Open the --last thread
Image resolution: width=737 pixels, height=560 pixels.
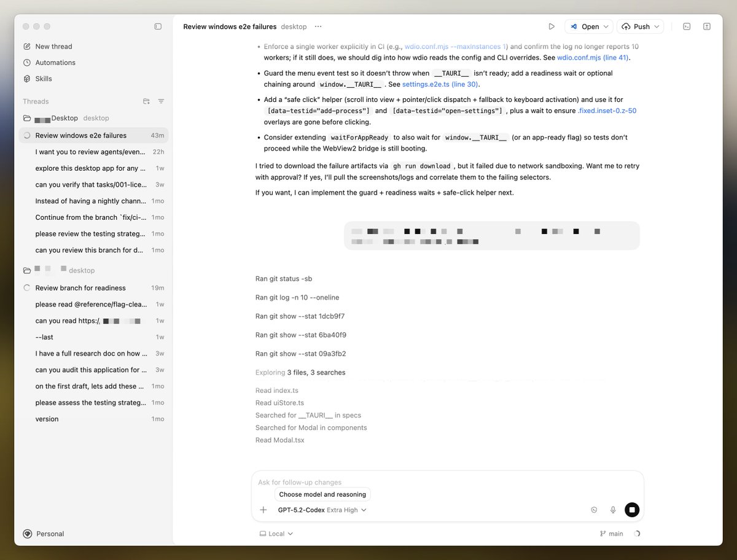93,337
